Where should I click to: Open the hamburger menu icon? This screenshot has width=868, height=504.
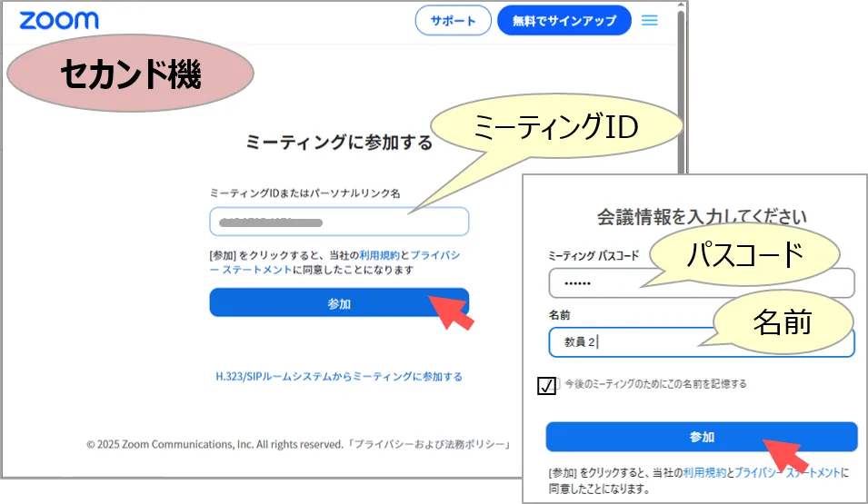pos(650,20)
